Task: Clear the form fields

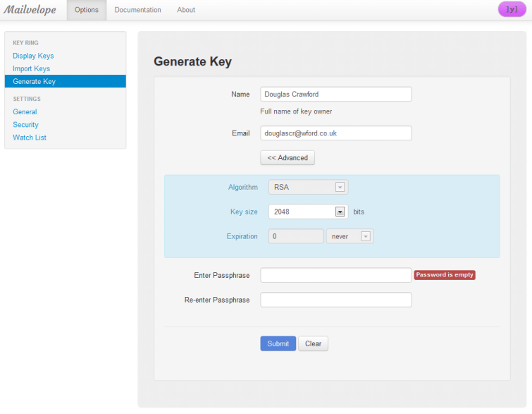Action: [x=313, y=343]
